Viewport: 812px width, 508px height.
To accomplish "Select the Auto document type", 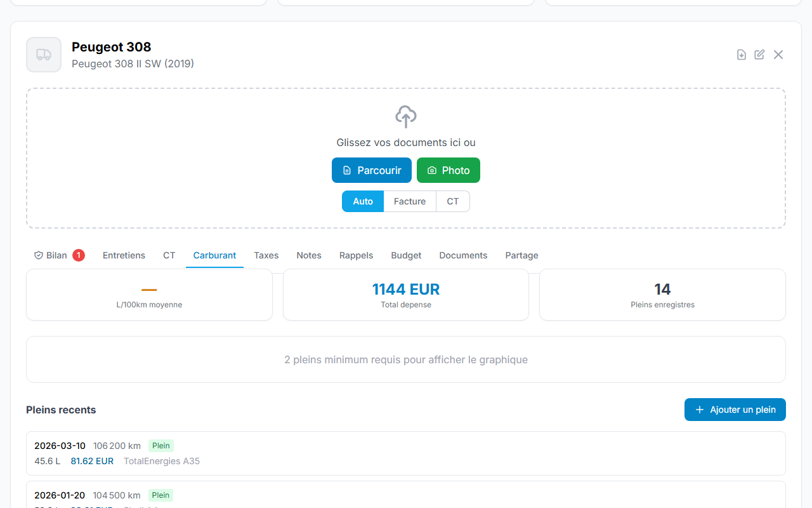I will (x=363, y=201).
